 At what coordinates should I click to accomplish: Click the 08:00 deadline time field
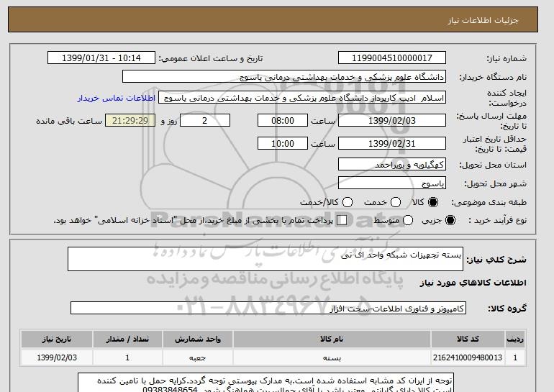(x=283, y=120)
